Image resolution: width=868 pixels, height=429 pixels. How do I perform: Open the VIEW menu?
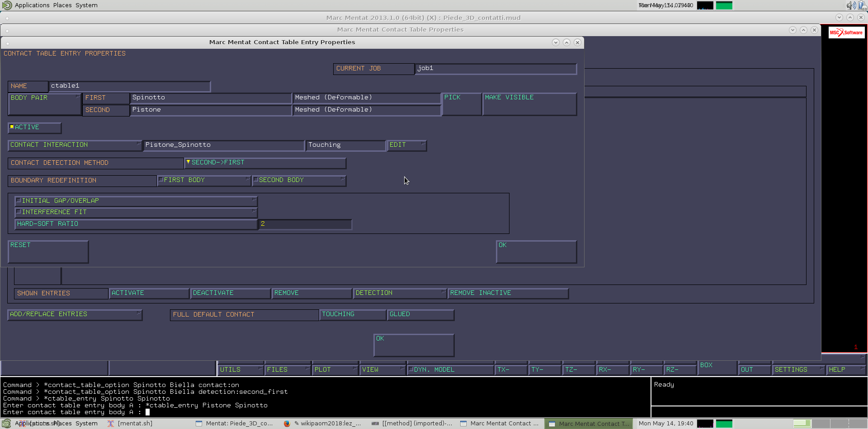(x=383, y=370)
